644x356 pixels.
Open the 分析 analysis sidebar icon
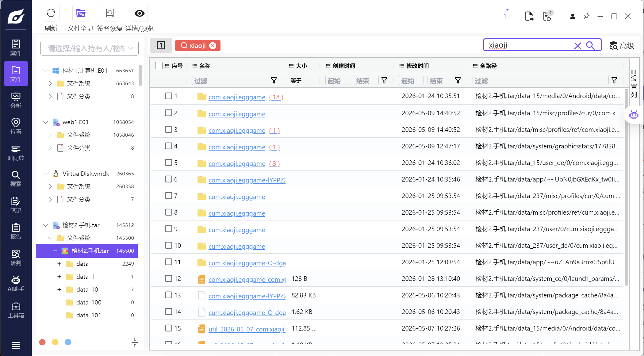(16, 100)
